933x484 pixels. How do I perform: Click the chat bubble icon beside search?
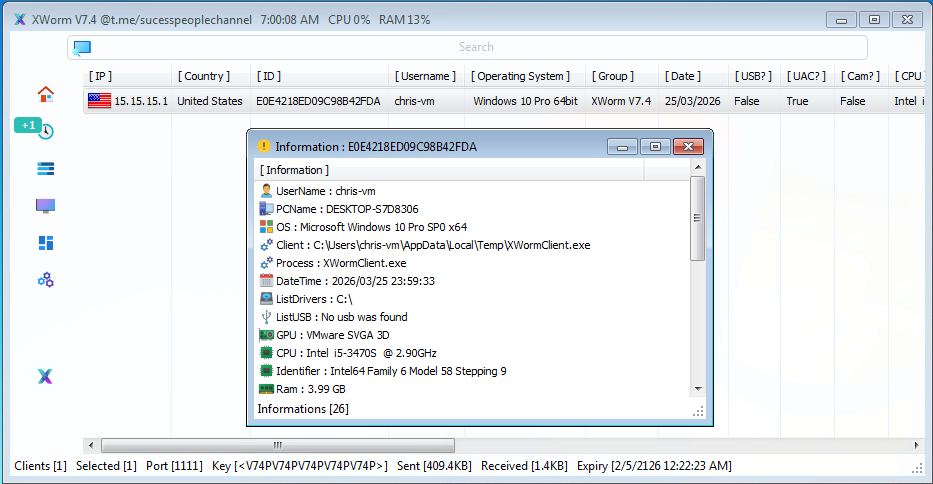[x=82, y=48]
